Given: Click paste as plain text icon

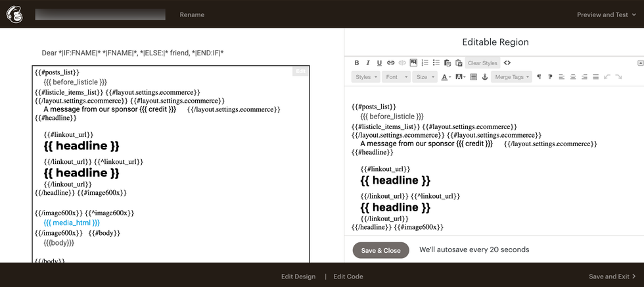Looking at the screenshot, I should (448, 63).
